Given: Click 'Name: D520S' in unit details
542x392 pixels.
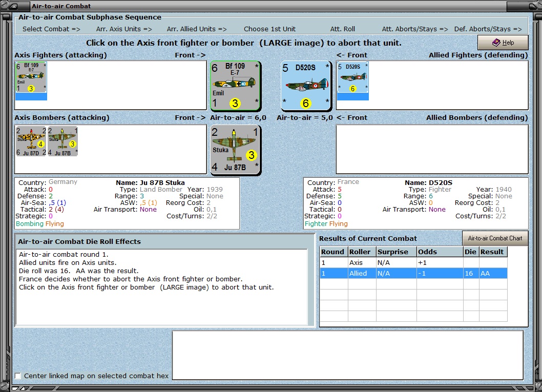Looking at the screenshot, I should click(x=429, y=182).
